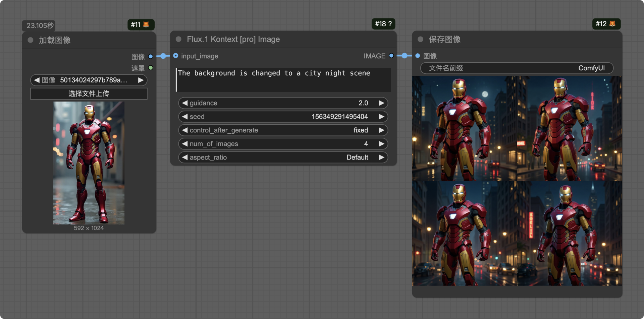Click the loaded Iron Man preview image

89,163
